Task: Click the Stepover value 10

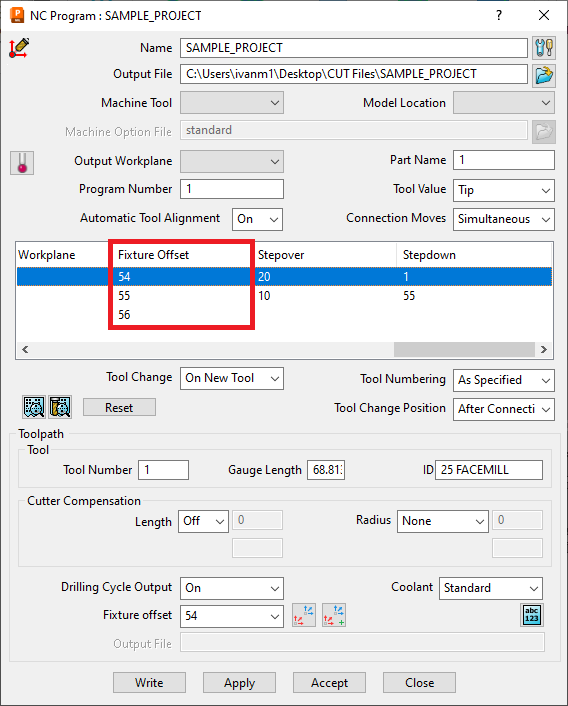Action: (264, 296)
